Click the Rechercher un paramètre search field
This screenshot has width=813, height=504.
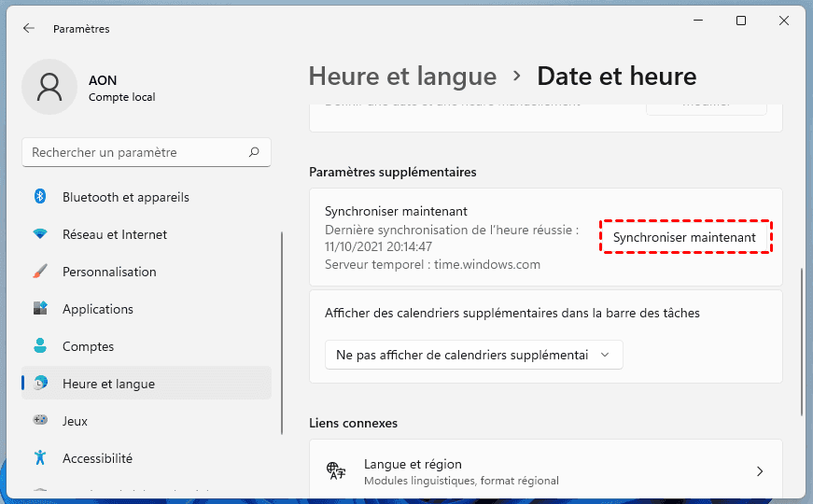tap(147, 152)
